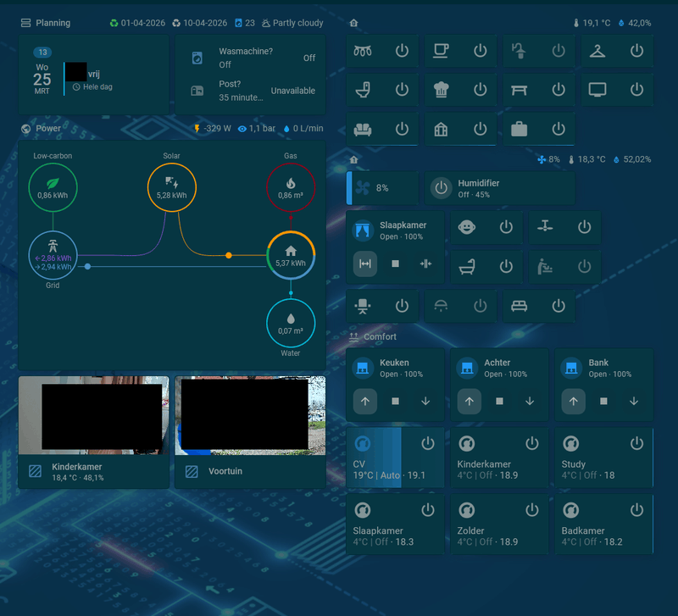Toggle power for the string lights
The image size is (678, 616).
[x=402, y=51]
